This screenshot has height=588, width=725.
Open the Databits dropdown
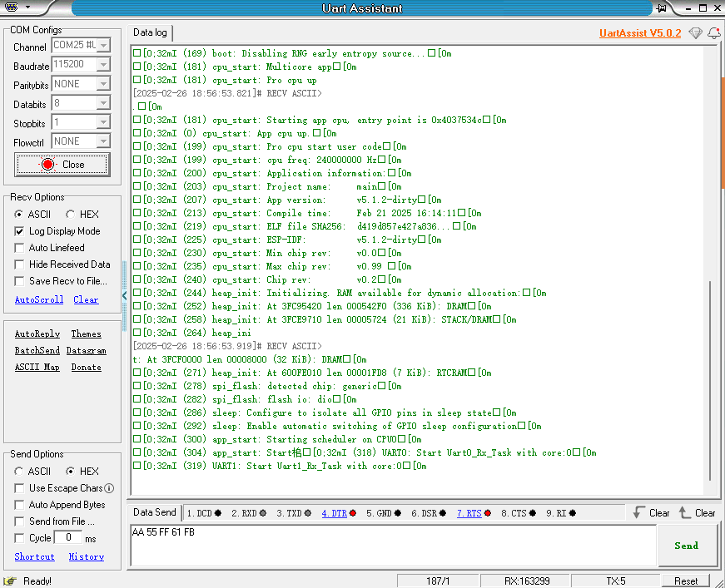103,103
